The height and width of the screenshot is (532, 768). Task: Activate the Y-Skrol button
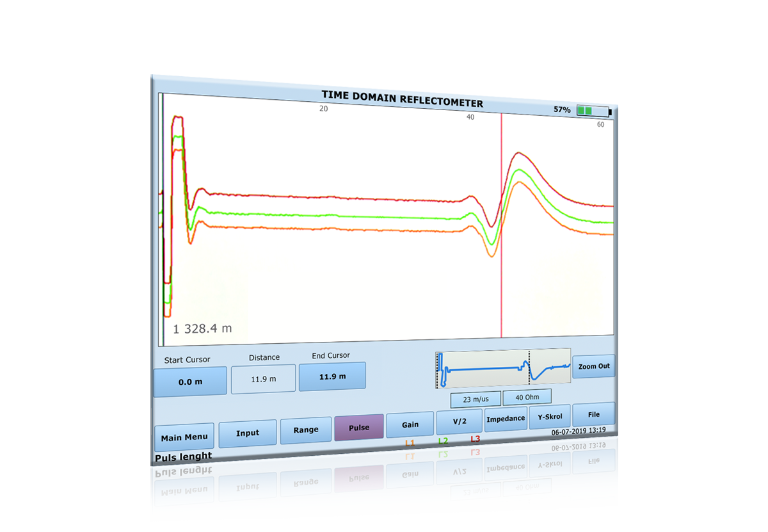(x=550, y=417)
